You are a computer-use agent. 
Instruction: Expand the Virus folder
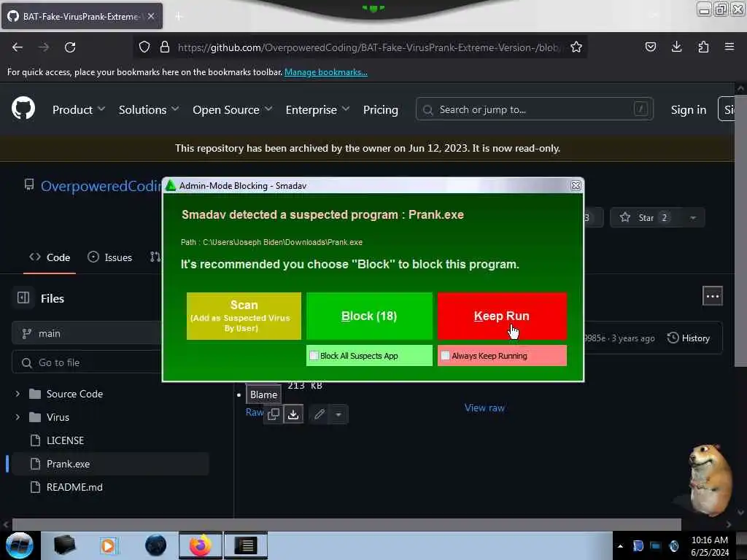18,417
